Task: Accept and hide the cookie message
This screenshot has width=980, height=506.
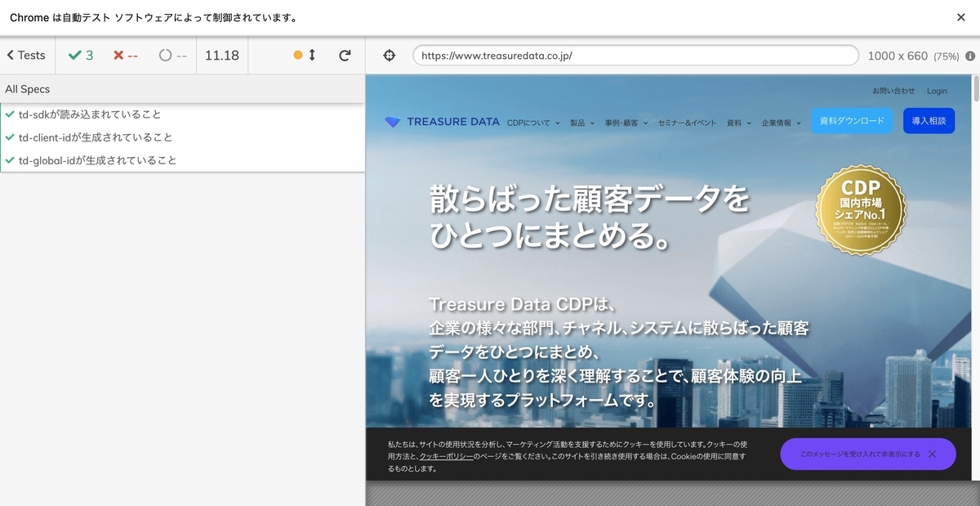Action: pos(867,454)
